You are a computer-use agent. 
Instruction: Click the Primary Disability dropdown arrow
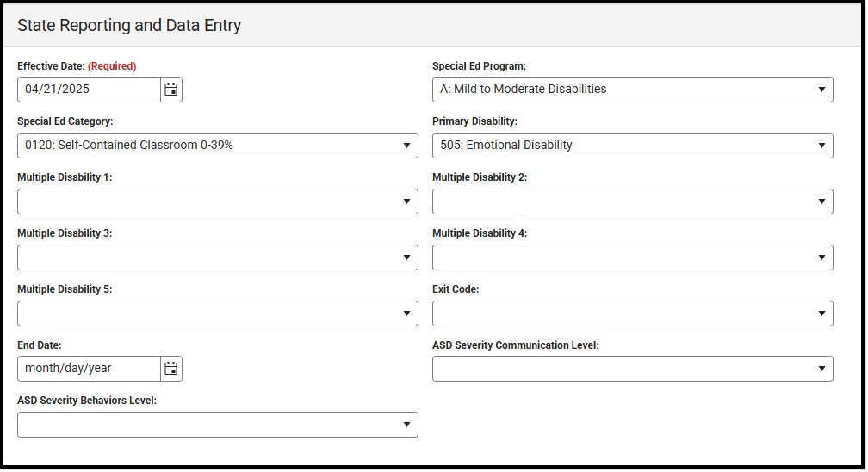[x=822, y=146]
